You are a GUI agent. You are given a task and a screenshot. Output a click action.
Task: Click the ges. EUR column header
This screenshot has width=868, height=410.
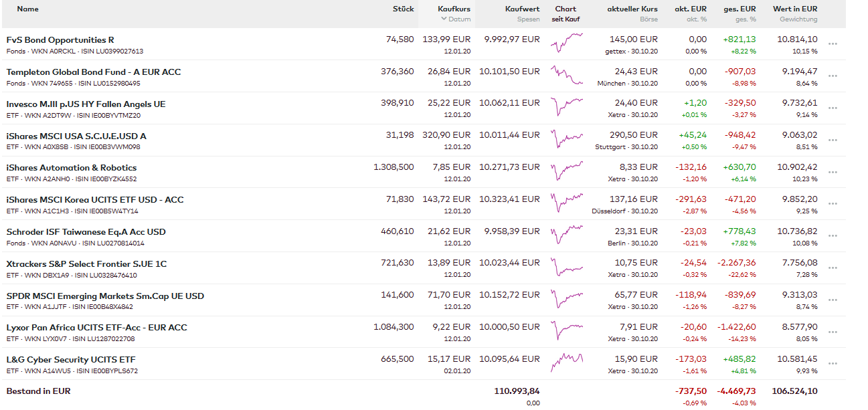click(x=740, y=9)
